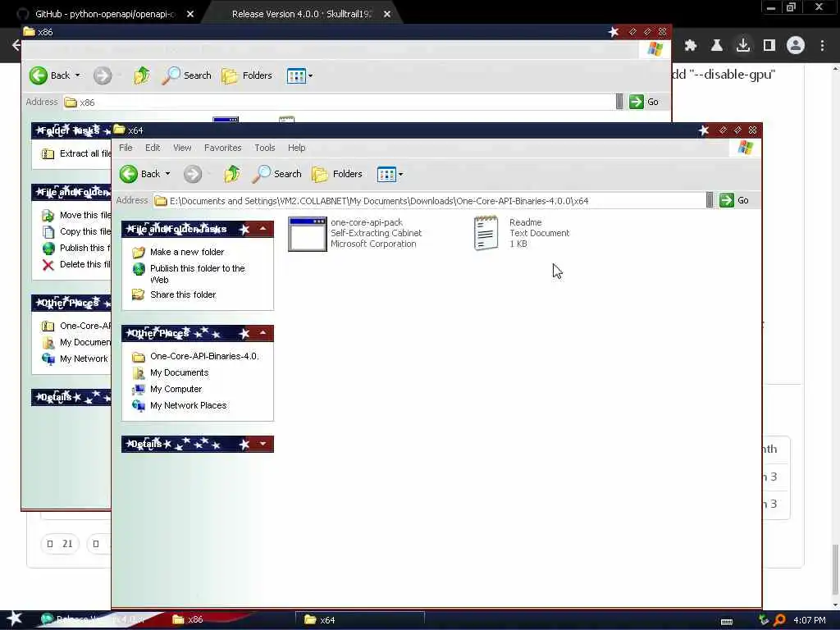Open browser extensions puzzle icon
The width and height of the screenshot is (840, 630).
[x=691, y=46]
